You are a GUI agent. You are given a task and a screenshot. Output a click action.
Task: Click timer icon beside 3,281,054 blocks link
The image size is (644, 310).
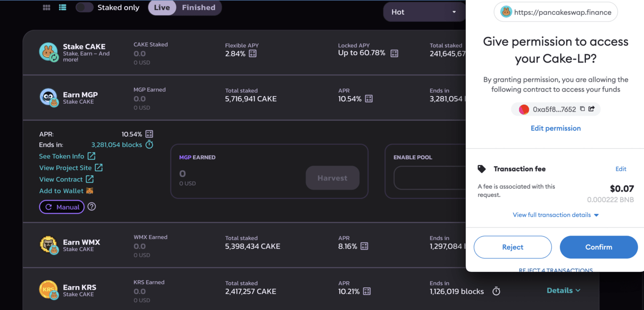[149, 145]
